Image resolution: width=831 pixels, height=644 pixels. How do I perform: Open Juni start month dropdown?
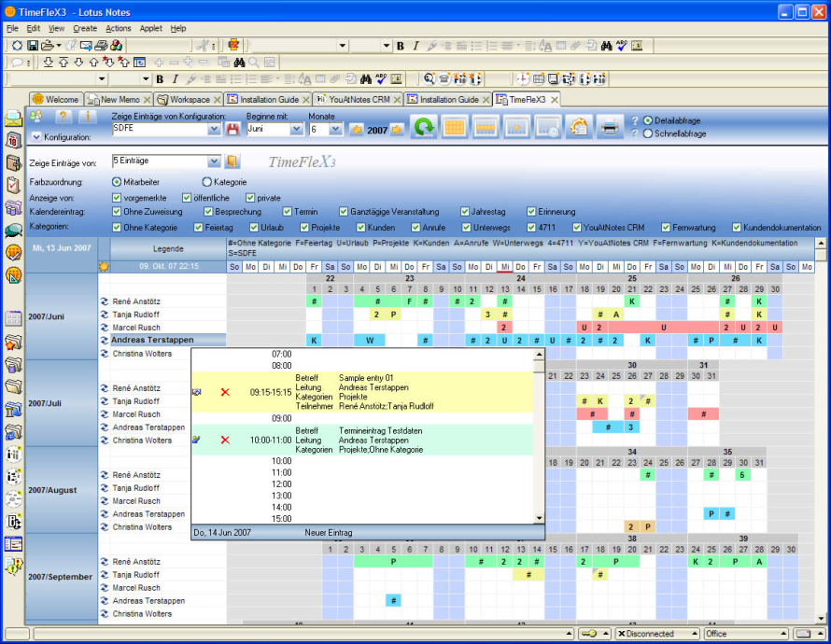(x=296, y=129)
